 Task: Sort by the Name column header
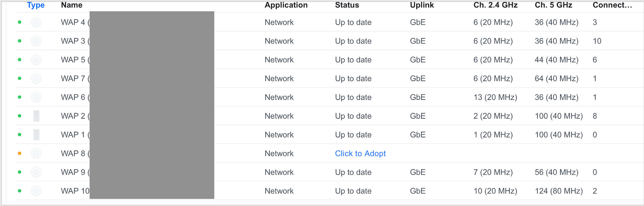click(x=72, y=5)
